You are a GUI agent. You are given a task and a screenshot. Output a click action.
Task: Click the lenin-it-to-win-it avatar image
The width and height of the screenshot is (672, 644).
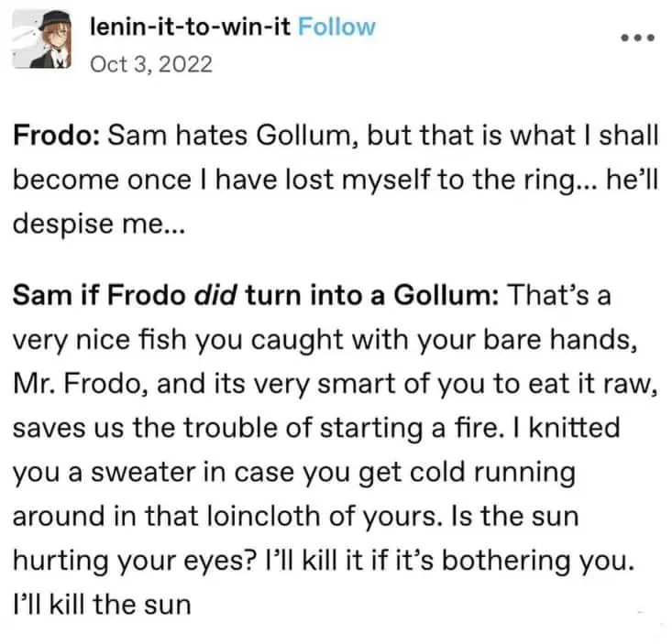(x=40, y=42)
